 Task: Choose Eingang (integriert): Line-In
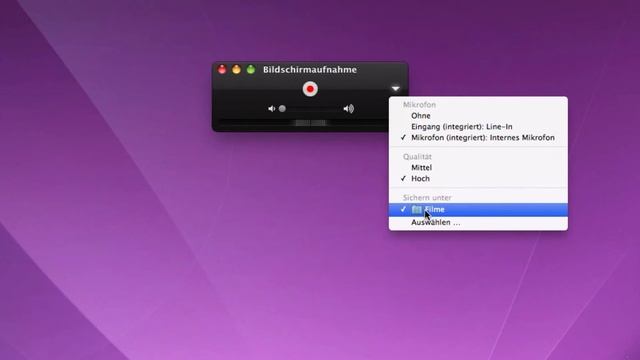(478, 127)
